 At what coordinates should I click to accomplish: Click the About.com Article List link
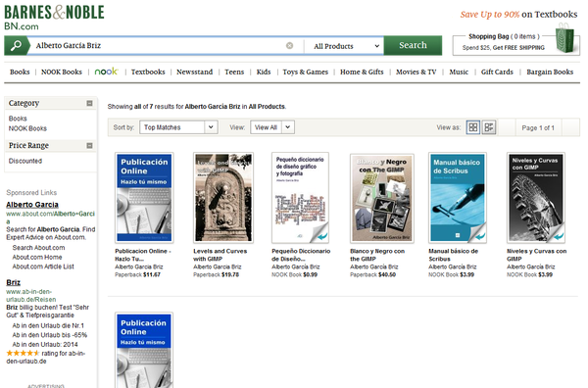[x=43, y=267]
